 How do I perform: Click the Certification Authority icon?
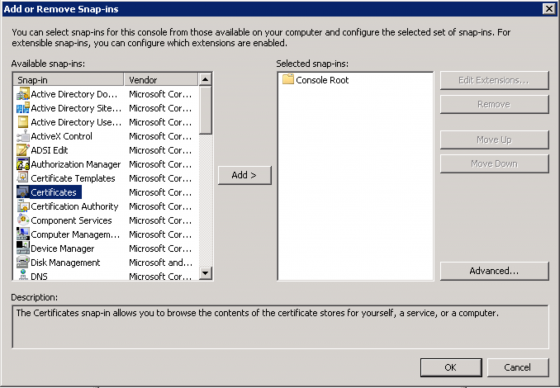[x=23, y=207]
